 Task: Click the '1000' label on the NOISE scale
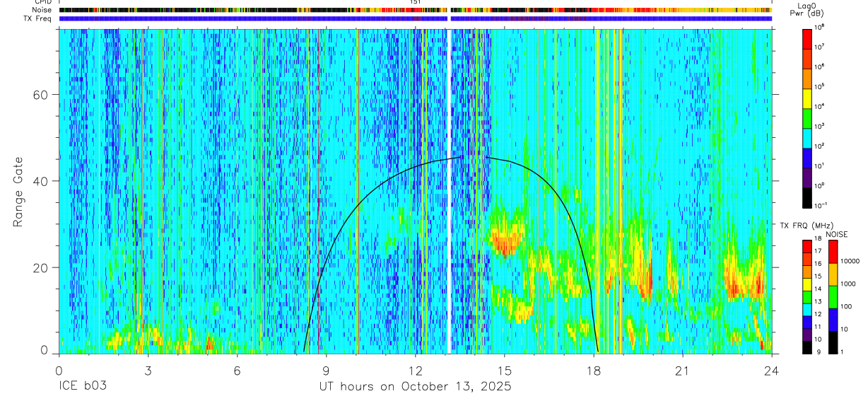(x=850, y=284)
